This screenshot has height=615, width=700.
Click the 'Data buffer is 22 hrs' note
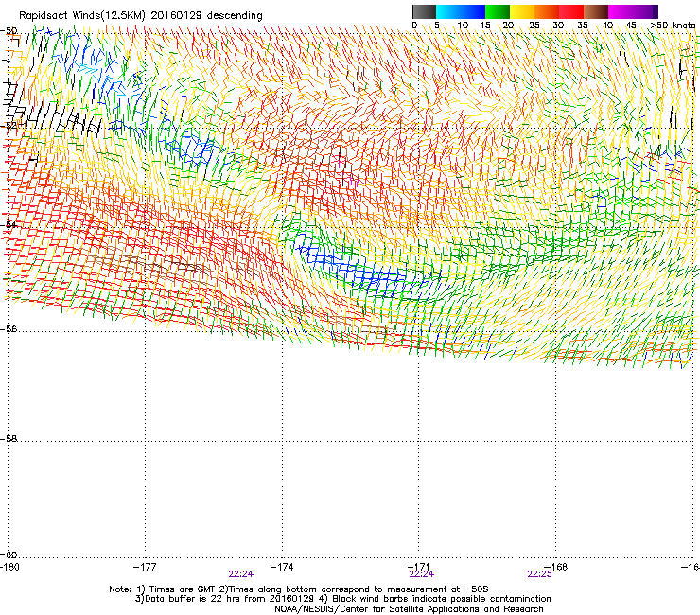pos(223,599)
